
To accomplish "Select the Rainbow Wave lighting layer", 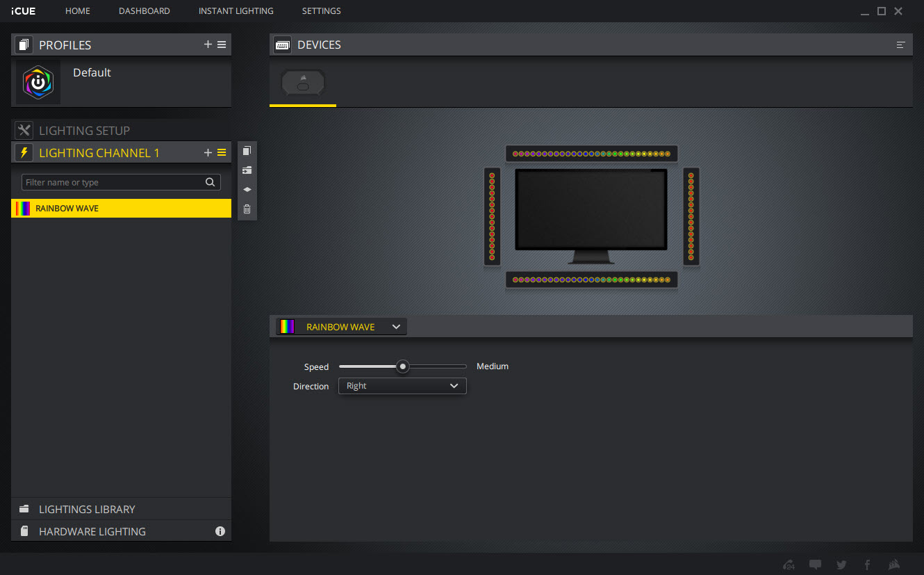I will 122,208.
